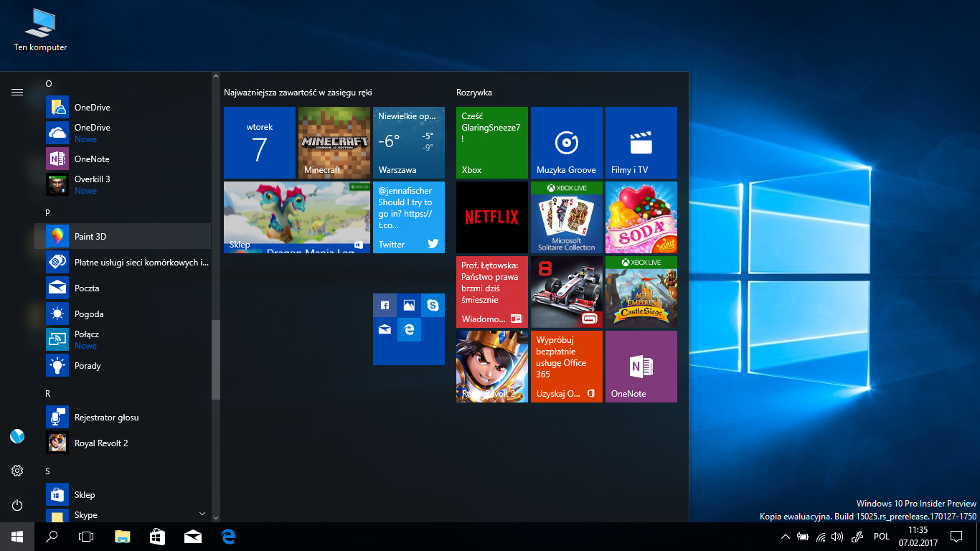Screen dimensions: 980x551
Task: Open the Mail icon on the taskbar
Action: point(193,537)
